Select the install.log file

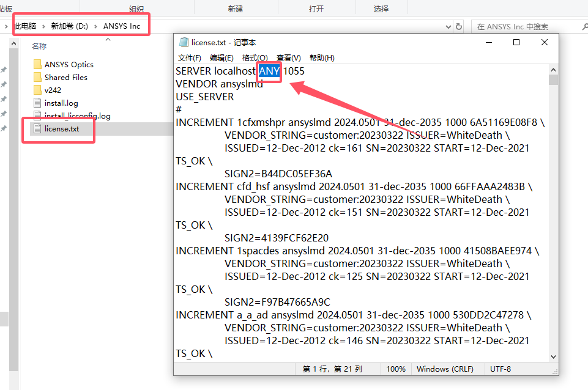point(59,102)
